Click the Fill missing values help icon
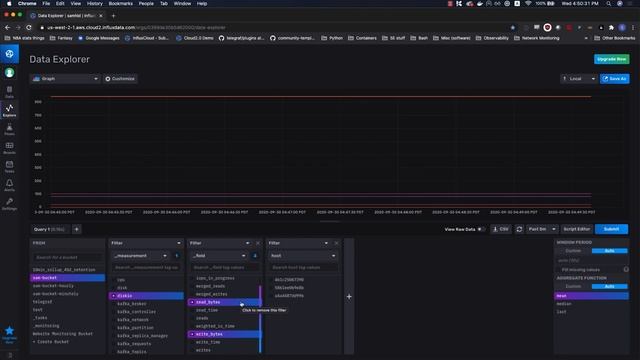Viewport: 640px width, 360px height. pyautogui.click(x=626, y=270)
